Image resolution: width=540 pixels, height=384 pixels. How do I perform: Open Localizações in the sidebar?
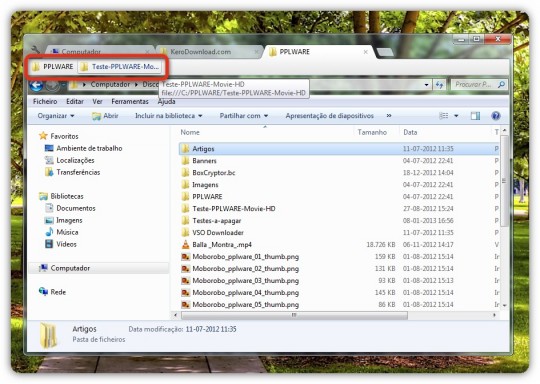[75, 160]
